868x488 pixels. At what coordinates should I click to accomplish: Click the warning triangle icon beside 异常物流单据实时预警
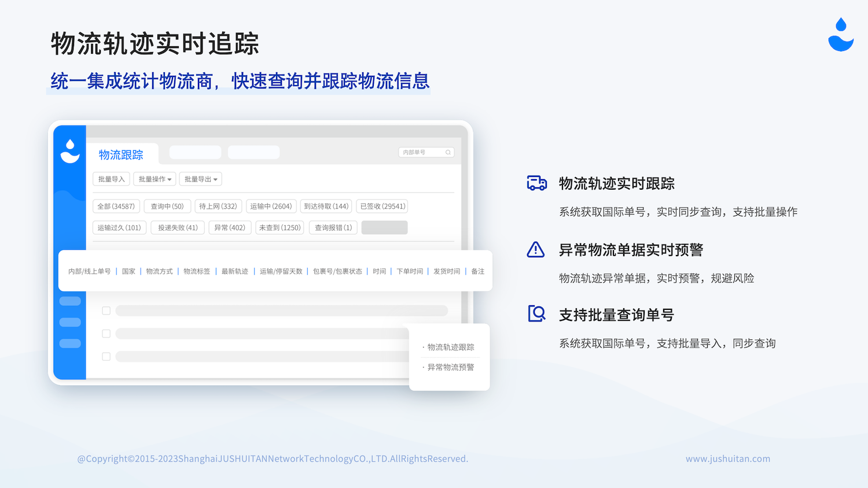pos(536,250)
